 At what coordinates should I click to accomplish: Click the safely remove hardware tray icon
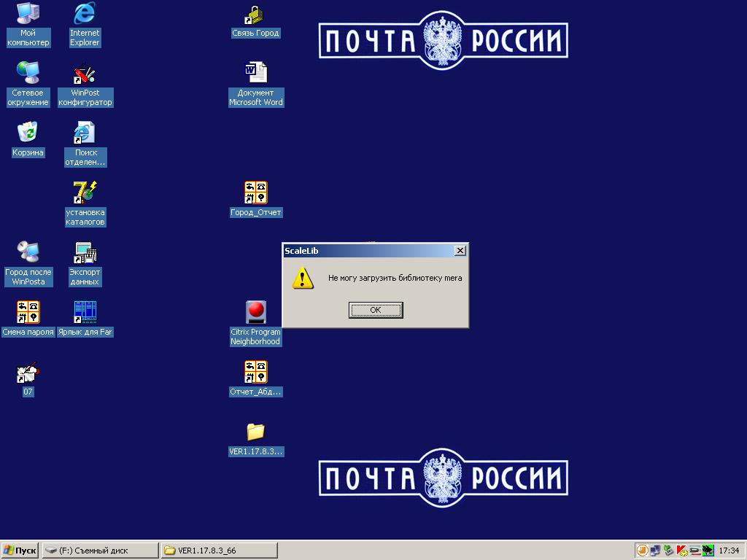tap(668, 551)
